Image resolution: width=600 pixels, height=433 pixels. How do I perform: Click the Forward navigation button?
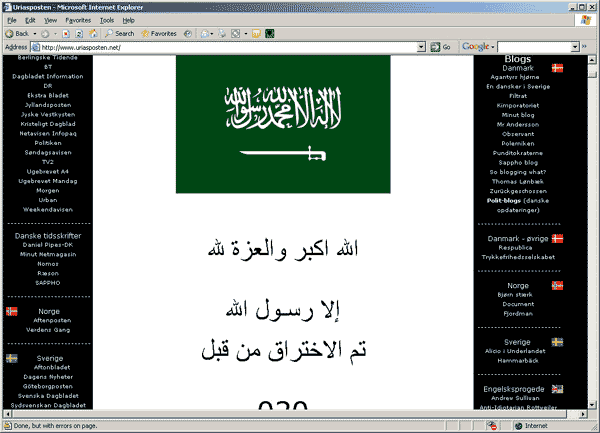pos(45,34)
